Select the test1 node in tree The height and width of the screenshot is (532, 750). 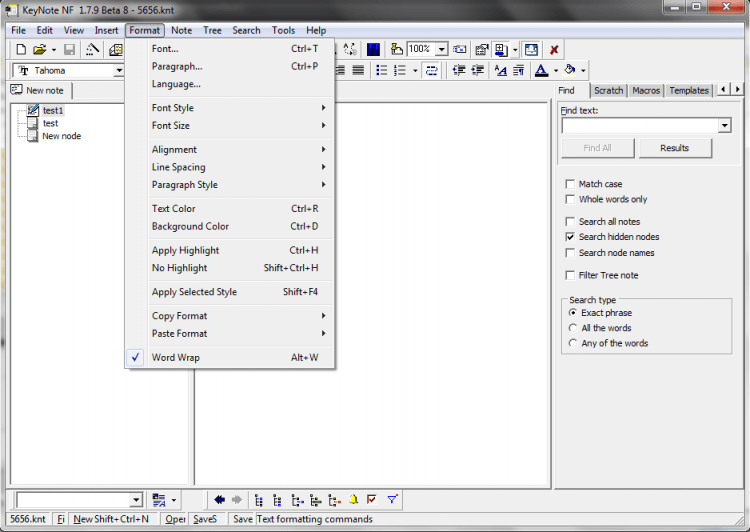(x=52, y=111)
